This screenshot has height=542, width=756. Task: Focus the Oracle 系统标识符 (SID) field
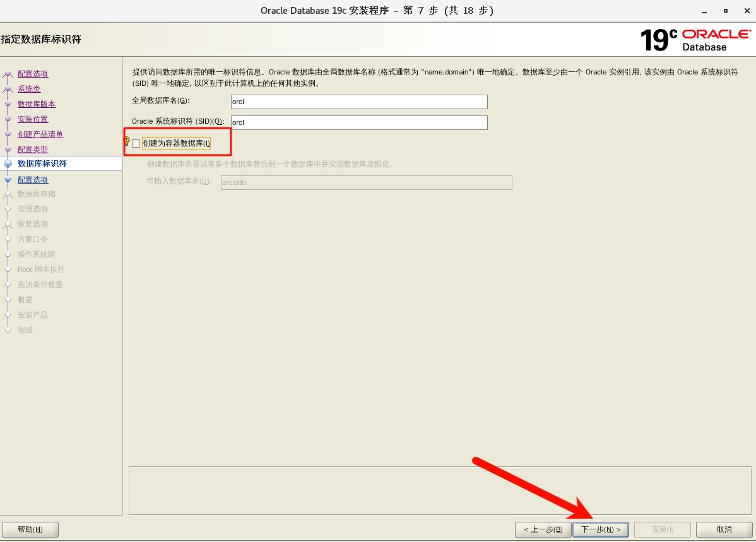[x=359, y=122]
